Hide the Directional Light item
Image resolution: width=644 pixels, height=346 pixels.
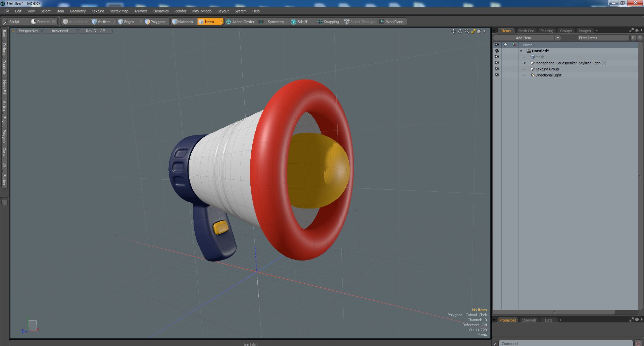click(x=497, y=75)
